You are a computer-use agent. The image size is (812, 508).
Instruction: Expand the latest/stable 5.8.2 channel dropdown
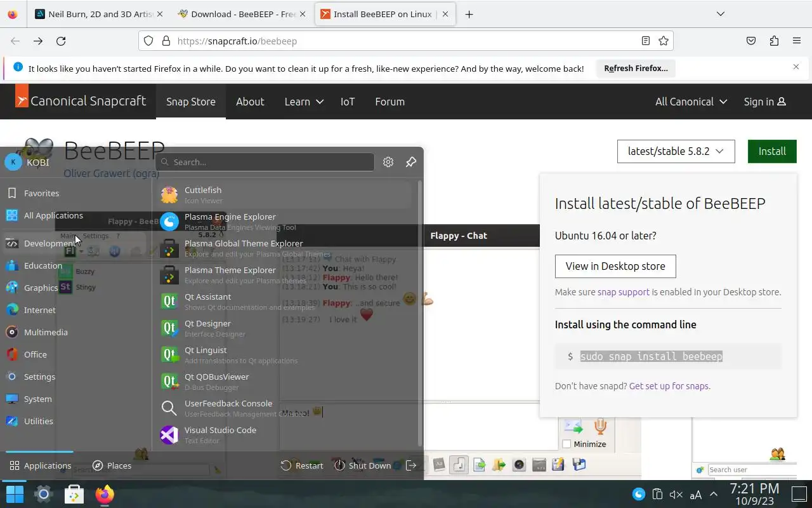[x=676, y=151]
